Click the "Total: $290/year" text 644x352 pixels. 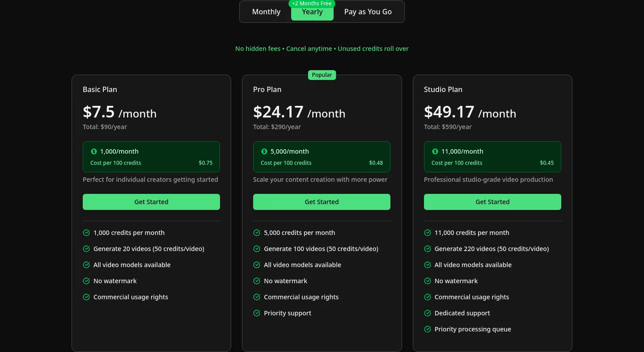click(277, 127)
